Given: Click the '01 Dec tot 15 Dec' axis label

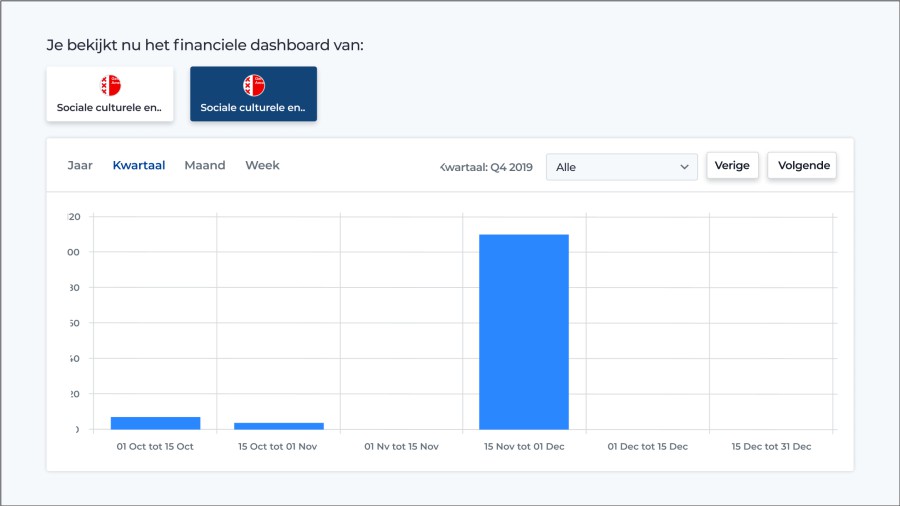Looking at the screenshot, I should click(647, 447).
